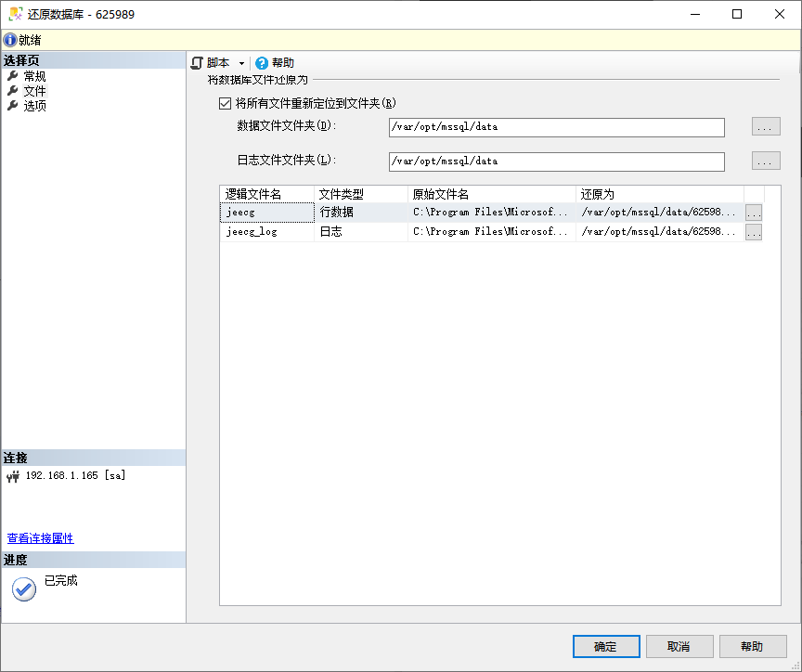Open the Script dropdown arrow
This screenshot has height=672, width=802.
[241, 63]
